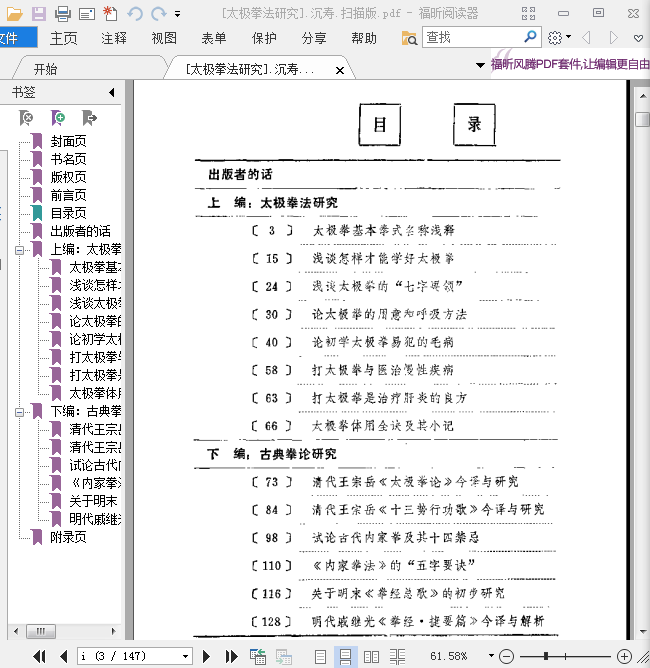The width and height of the screenshot is (650, 668).
Task: Click the next search result arrow
Action: click(613, 38)
